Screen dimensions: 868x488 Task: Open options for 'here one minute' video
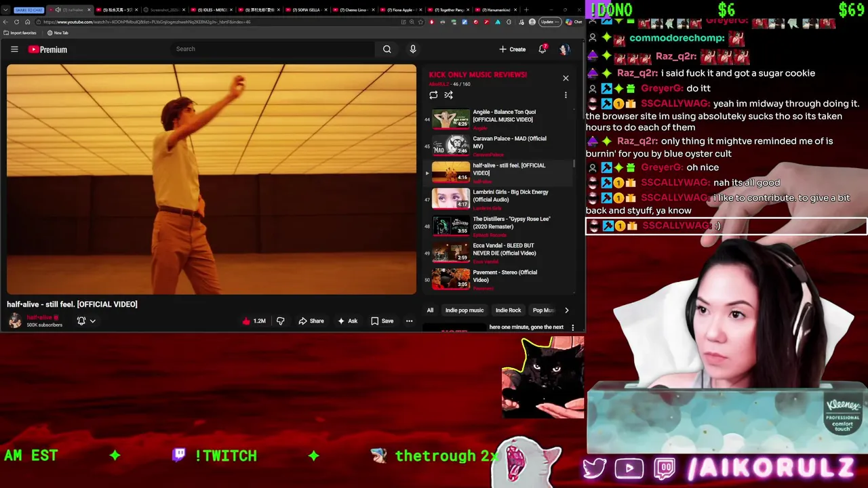(572, 327)
